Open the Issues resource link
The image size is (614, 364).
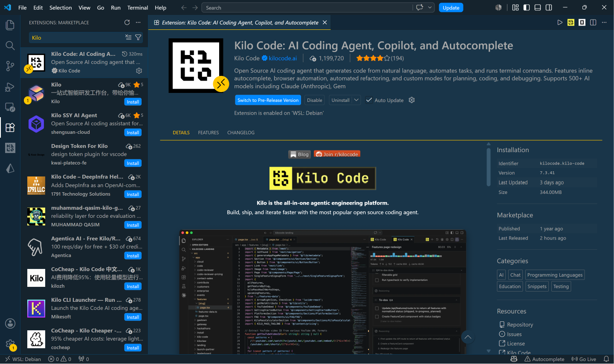(514, 334)
